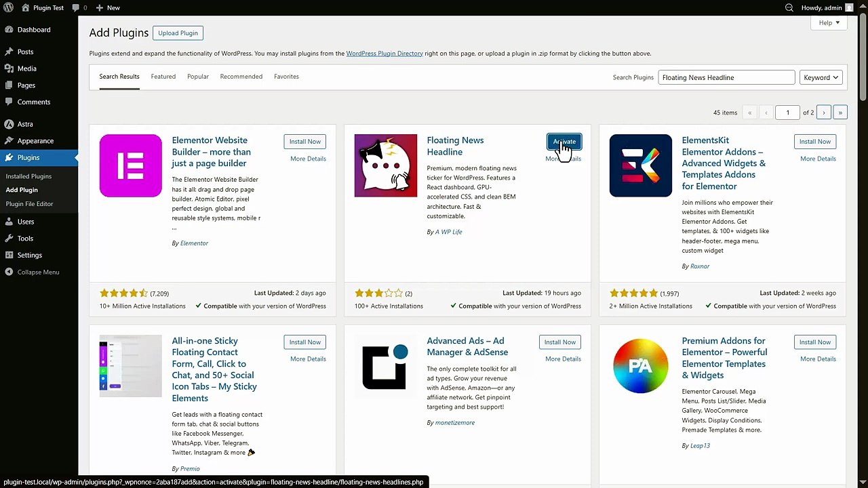Image resolution: width=868 pixels, height=488 pixels.
Task: Click the ElementsKit plugin icon thumbnail
Action: coord(641,166)
